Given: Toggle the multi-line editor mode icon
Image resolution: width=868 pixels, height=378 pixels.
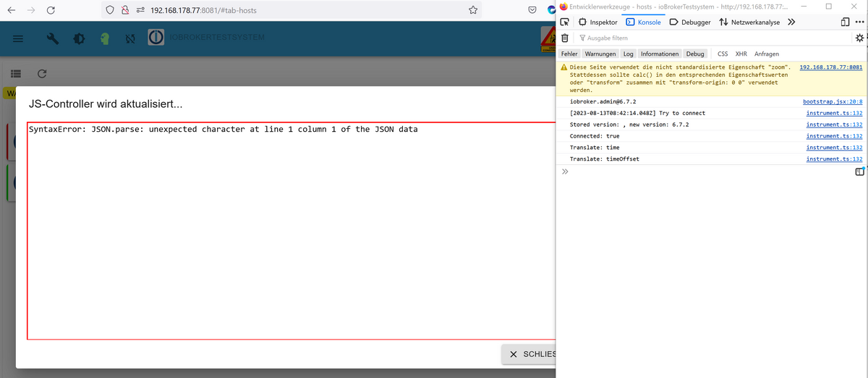Looking at the screenshot, I should pos(859,172).
